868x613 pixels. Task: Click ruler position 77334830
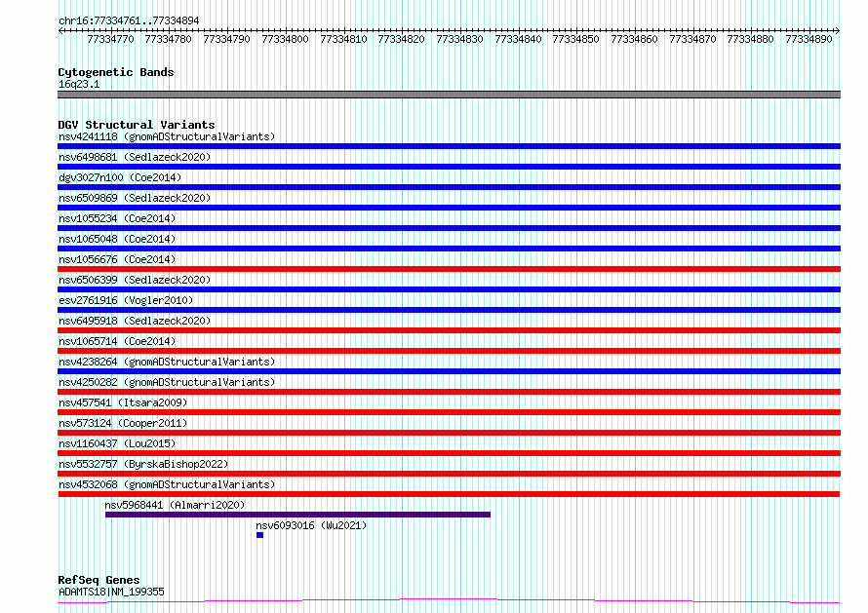pyautogui.click(x=459, y=39)
